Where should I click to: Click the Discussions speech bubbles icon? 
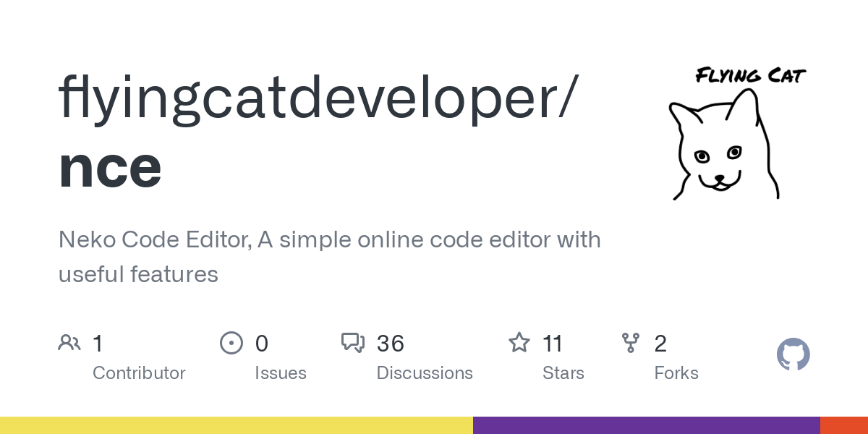pyautogui.click(x=353, y=342)
